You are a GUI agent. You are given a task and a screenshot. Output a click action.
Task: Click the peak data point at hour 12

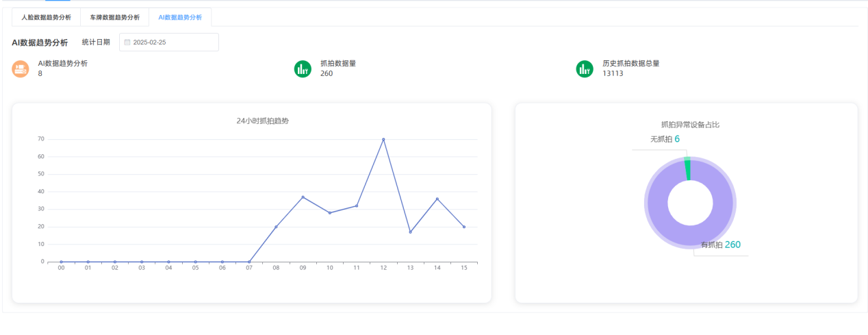[383, 139]
